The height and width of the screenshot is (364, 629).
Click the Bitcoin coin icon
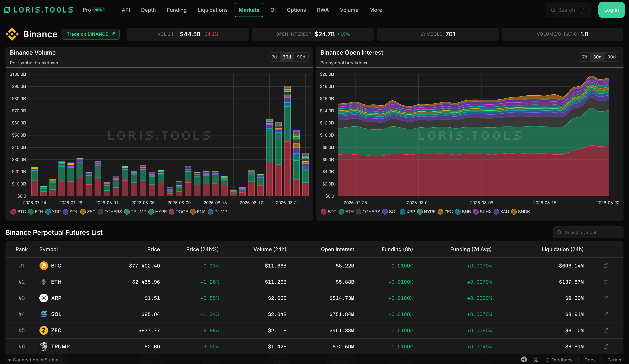coord(44,266)
